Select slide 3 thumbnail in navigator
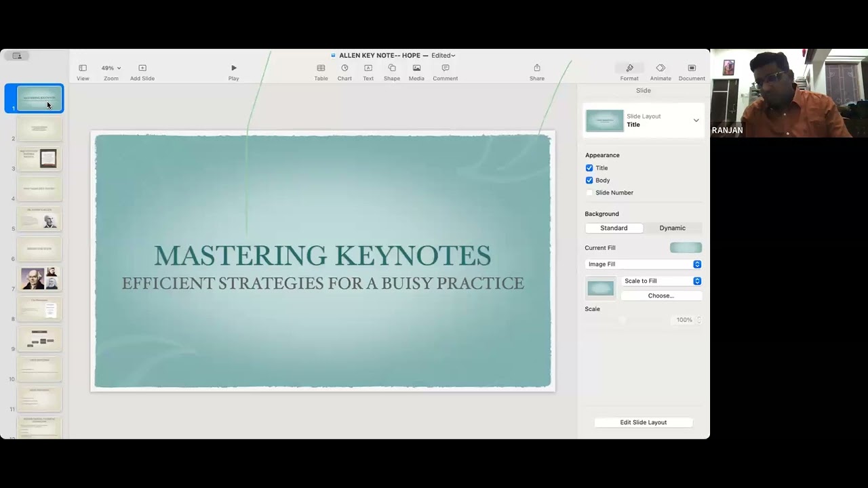868x488 pixels. [x=39, y=159]
